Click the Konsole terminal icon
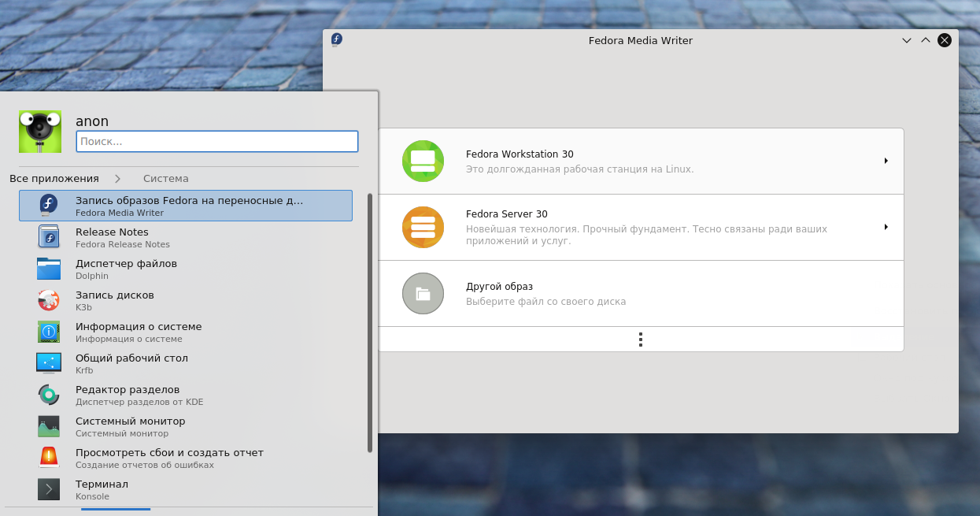This screenshot has height=516, width=980. tap(49, 489)
